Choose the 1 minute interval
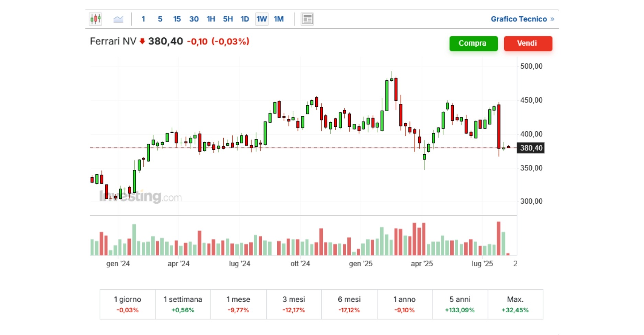The height and width of the screenshot is (335, 644). [x=143, y=19]
